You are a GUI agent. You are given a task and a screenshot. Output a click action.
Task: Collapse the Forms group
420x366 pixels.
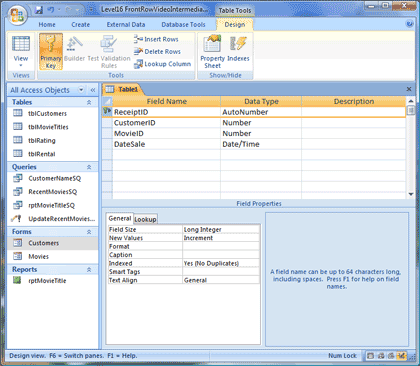pyautogui.click(x=89, y=232)
